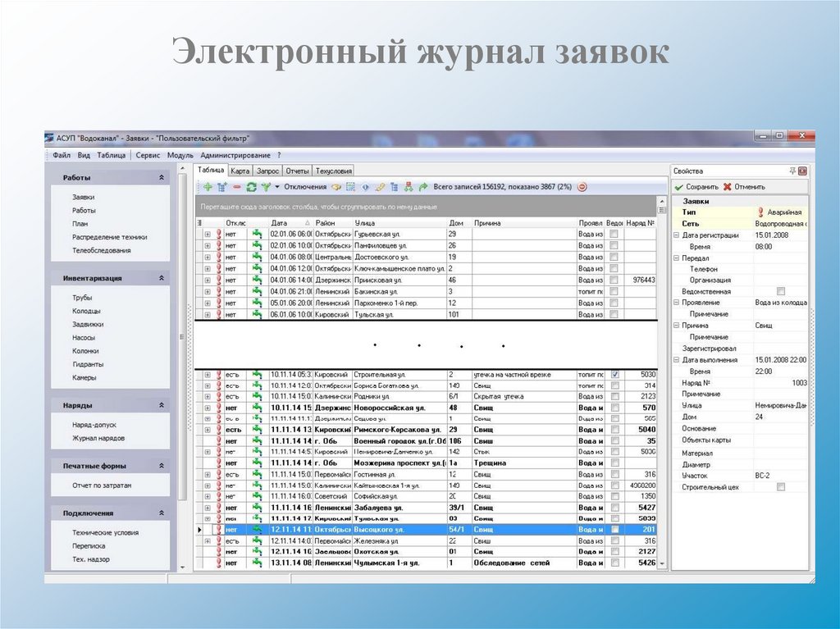Open the Отчеты tab

[297, 171]
